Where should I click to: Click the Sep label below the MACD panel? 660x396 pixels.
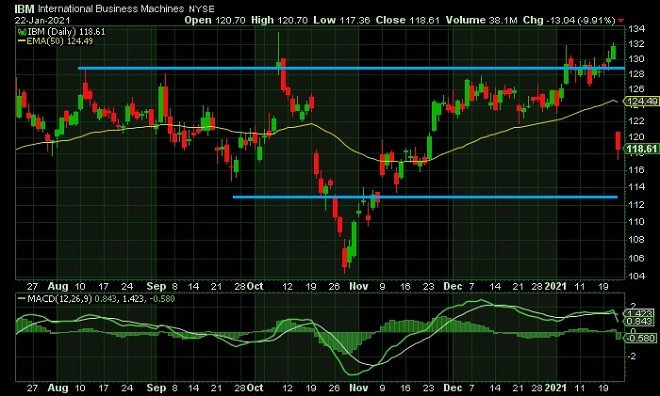[x=156, y=388]
